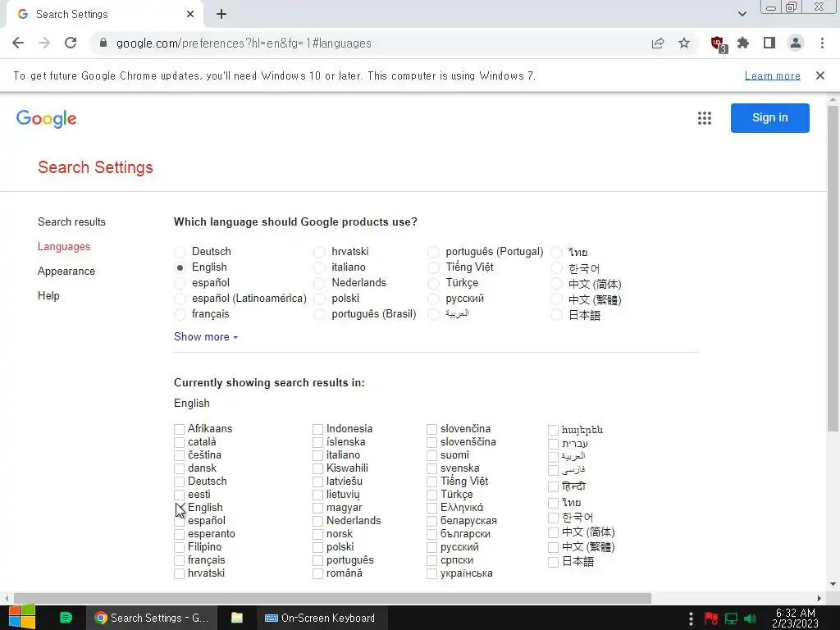Screen dimensions: 840x630
Task: Open the Google apps grid
Action: 705,118
